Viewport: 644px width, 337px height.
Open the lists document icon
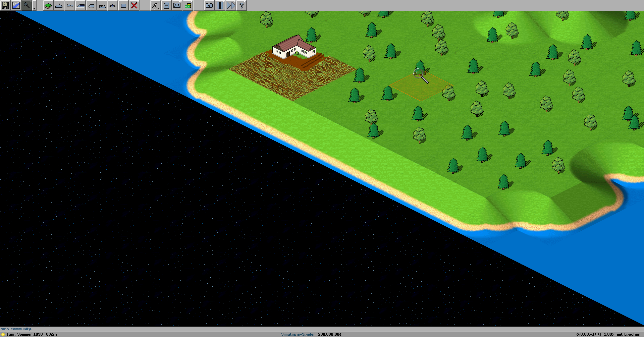tap(166, 5)
